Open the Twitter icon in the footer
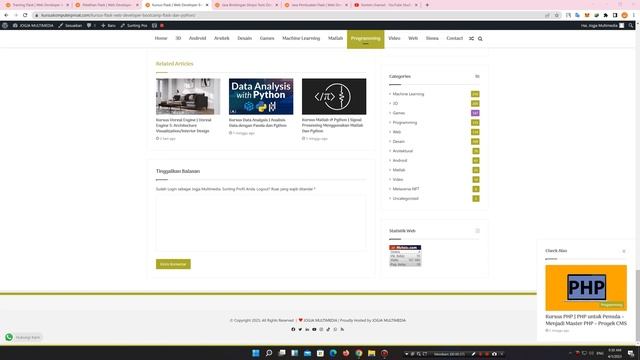The width and height of the screenshot is (640, 360). point(300,329)
